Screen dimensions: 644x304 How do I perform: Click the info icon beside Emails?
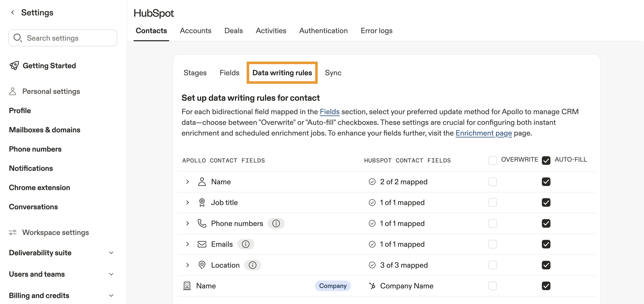246,244
